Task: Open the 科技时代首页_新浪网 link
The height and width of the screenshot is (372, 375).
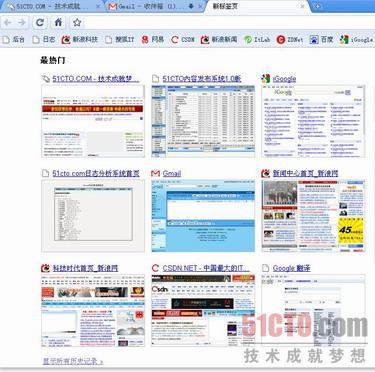Action: pyautogui.click(x=85, y=268)
